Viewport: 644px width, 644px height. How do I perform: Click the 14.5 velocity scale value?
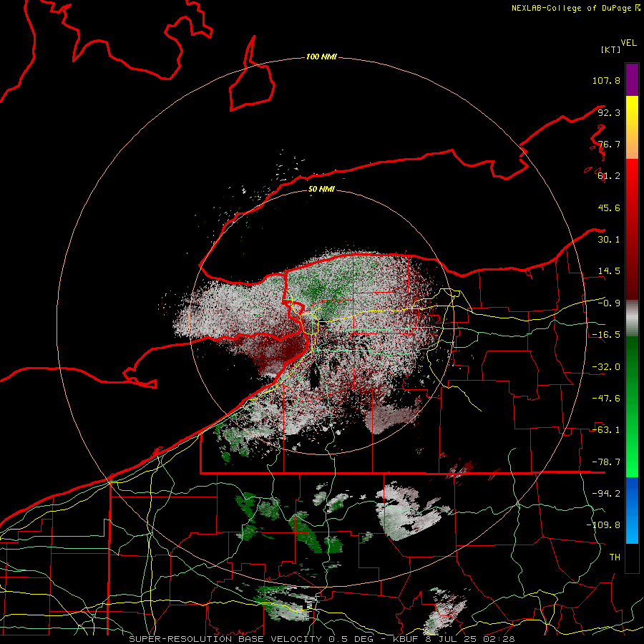click(609, 271)
